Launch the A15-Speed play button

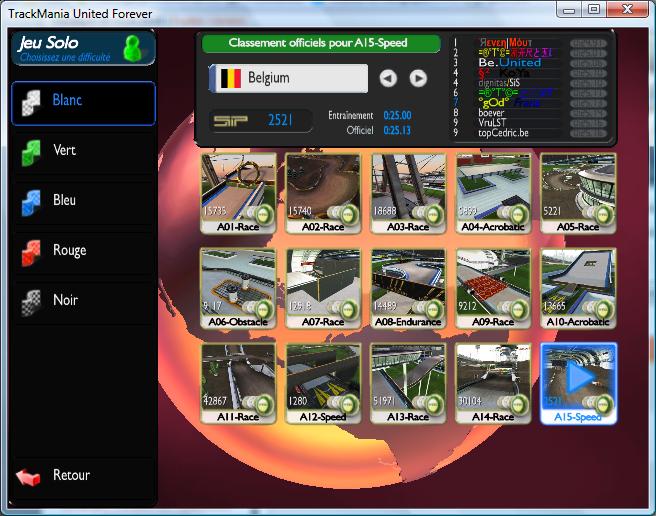pos(579,377)
